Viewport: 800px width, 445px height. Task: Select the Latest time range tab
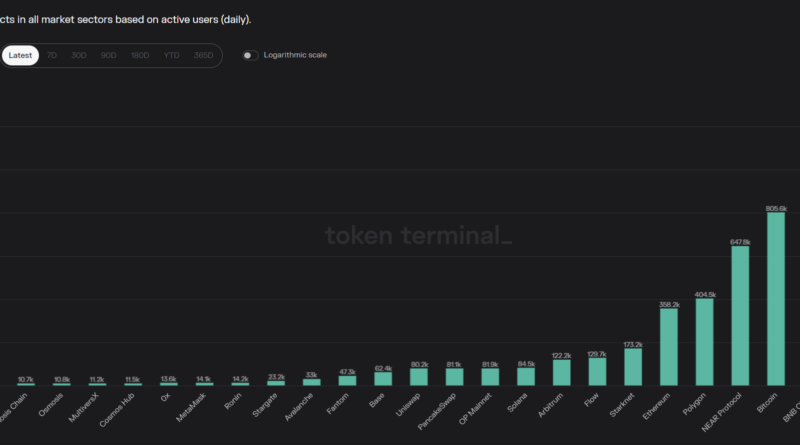point(20,55)
